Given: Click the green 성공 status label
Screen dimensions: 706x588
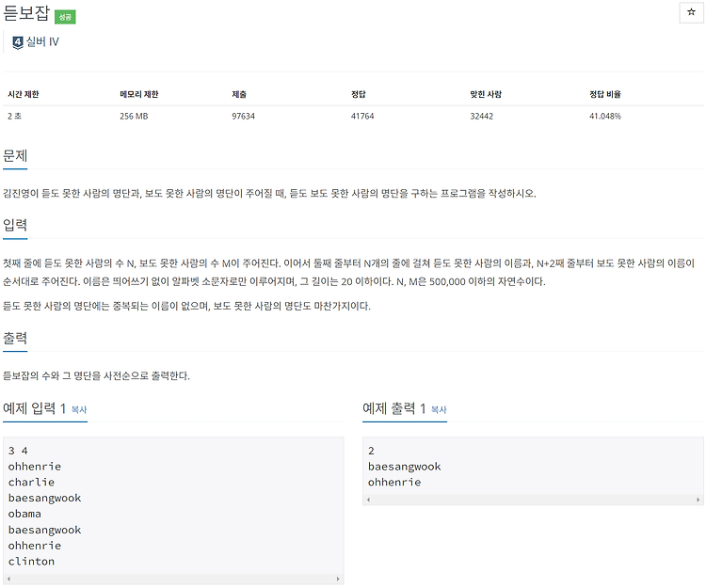Looking at the screenshot, I should point(65,17).
